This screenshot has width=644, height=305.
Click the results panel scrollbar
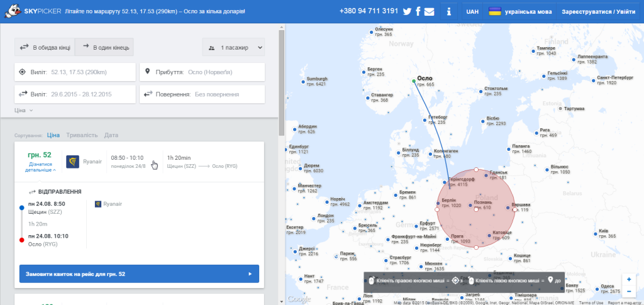[281, 82]
